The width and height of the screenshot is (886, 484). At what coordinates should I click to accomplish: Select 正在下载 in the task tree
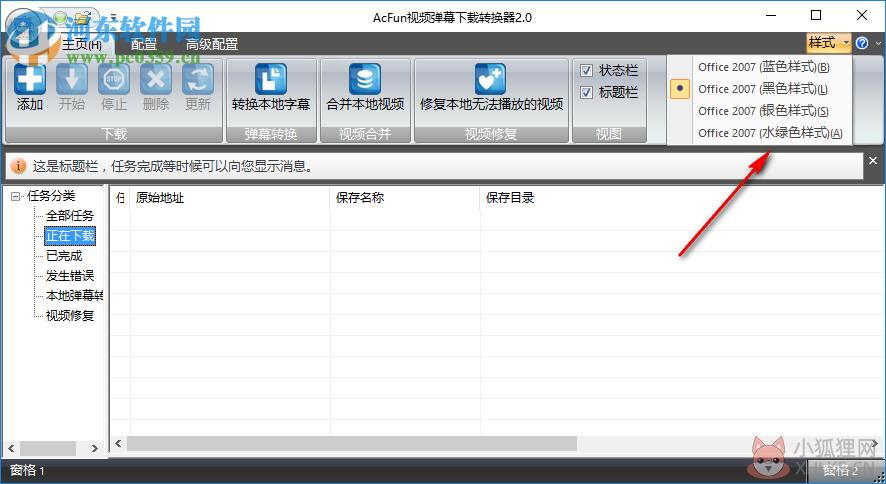click(x=70, y=236)
